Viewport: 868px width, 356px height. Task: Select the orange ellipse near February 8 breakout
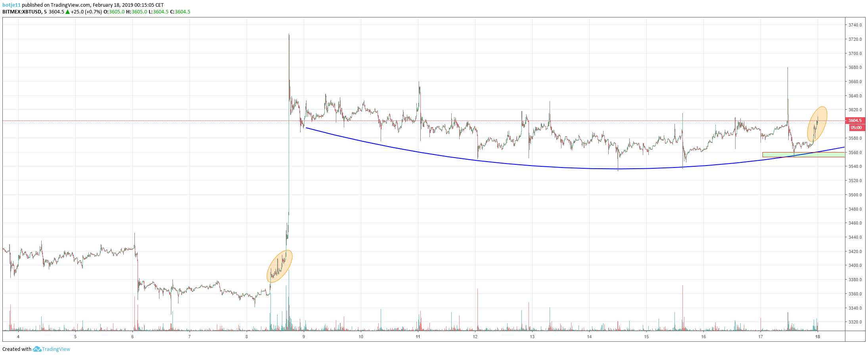(x=279, y=266)
